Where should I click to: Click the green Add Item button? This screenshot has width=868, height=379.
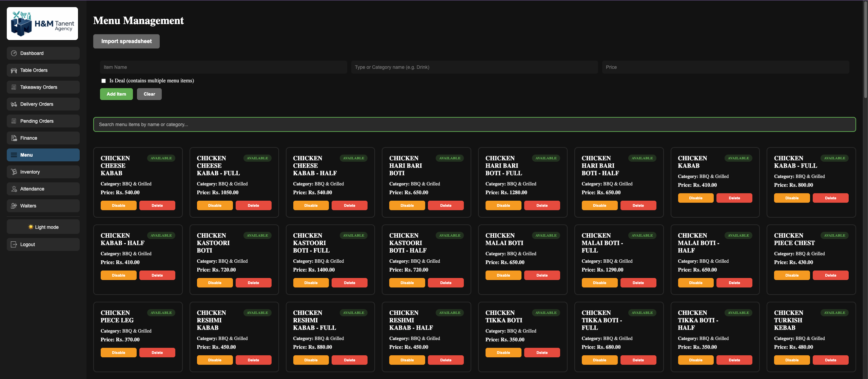(x=116, y=94)
